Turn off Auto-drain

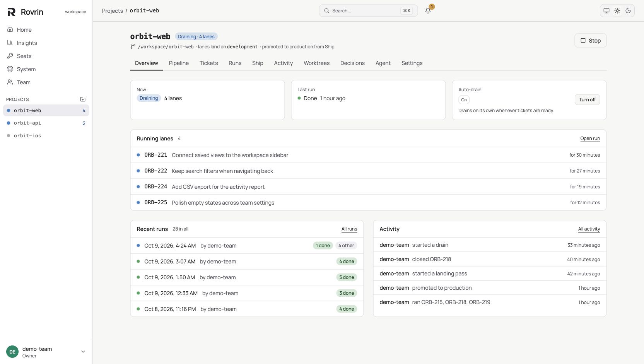[x=587, y=100]
